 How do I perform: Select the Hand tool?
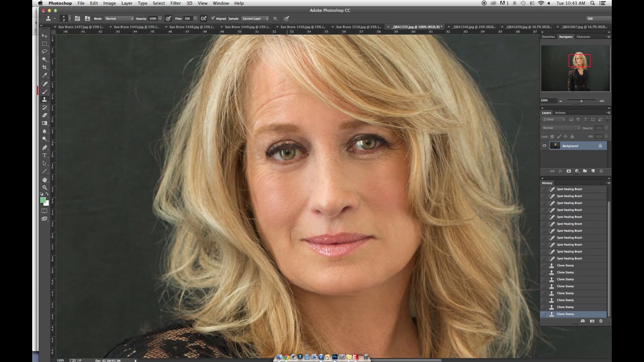[x=45, y=179]
